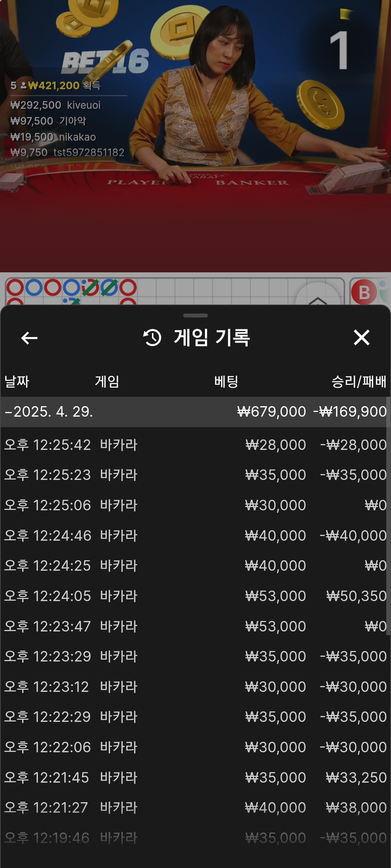The width and height of the screenshot is (391, 868).
Task: Click the 게임 column header
Action: (x=107, y=382)
